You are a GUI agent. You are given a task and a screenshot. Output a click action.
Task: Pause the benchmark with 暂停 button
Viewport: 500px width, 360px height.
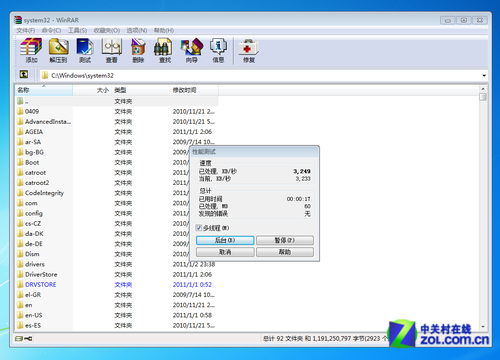coord(285,240)
